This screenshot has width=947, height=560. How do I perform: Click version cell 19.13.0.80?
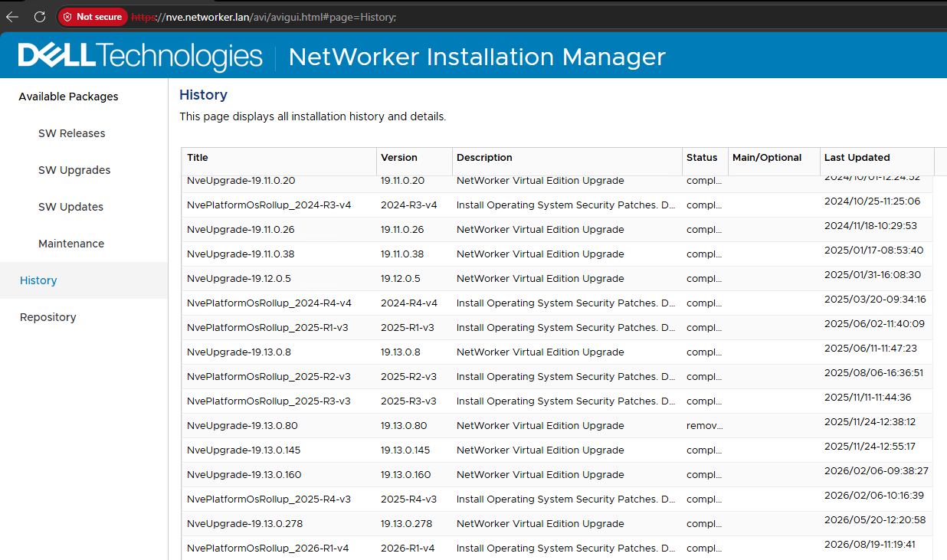coord(404,426)
